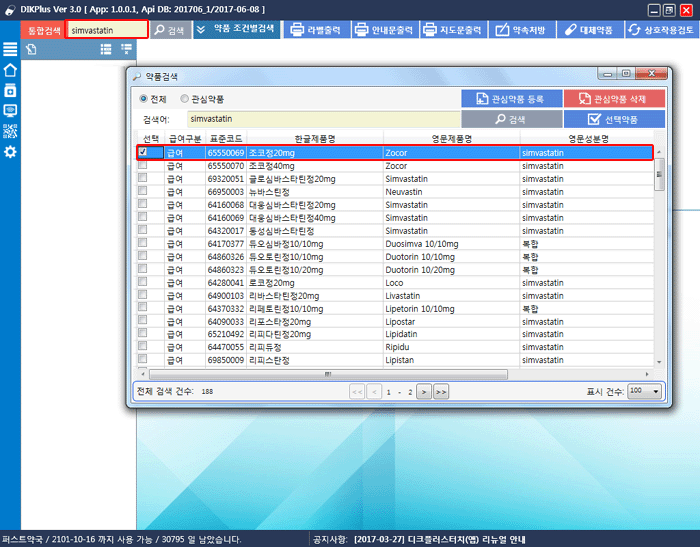Check the checkbox for Livastatin row
This screenshot has width=700, height=547.
click(143, 294)
